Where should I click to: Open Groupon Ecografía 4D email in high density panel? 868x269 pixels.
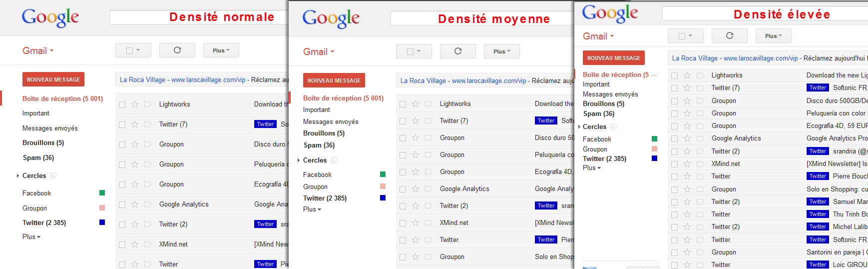pyautogui.click(x=768, y=125)
